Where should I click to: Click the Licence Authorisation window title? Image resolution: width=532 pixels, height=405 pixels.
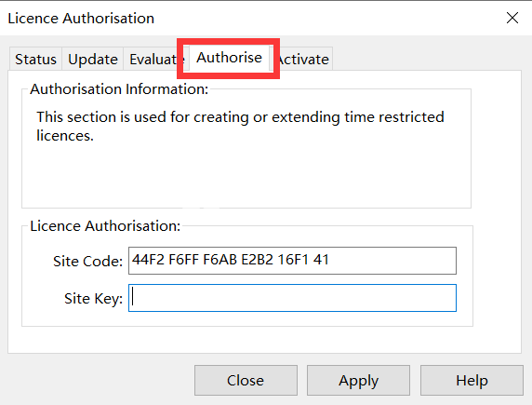coord(81,19)
